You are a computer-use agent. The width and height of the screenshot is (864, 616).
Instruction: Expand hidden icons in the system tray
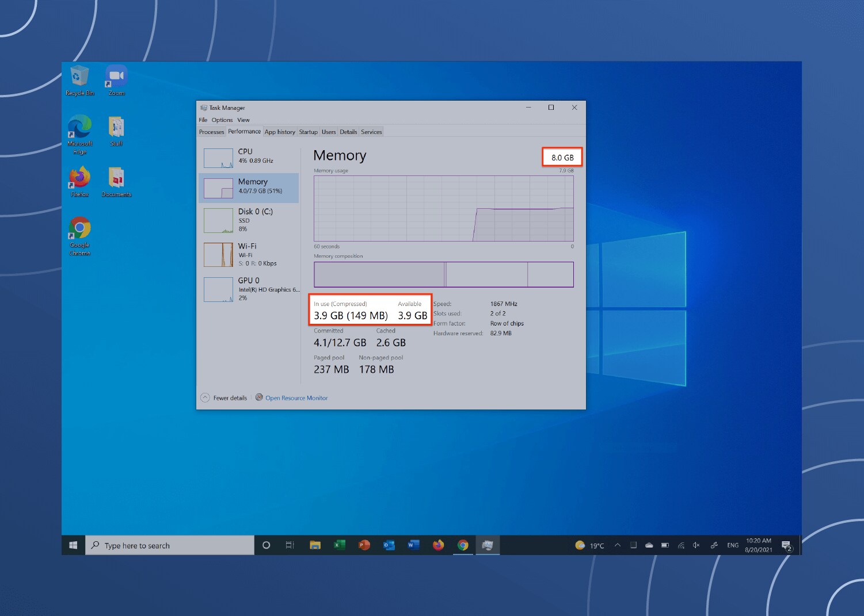[x=617, y=545]
